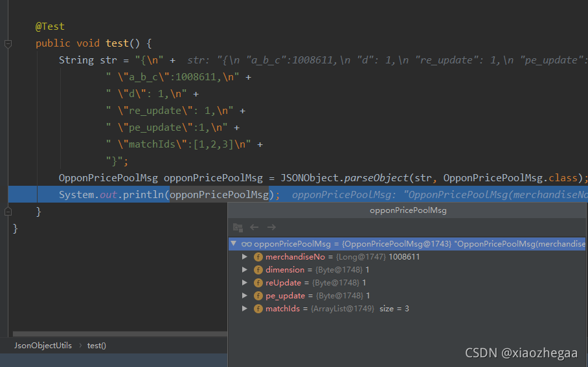Click the opponPricePoolMsg popup title
The height and width of the screenshot is (367, 588).
tap(408, 210)
